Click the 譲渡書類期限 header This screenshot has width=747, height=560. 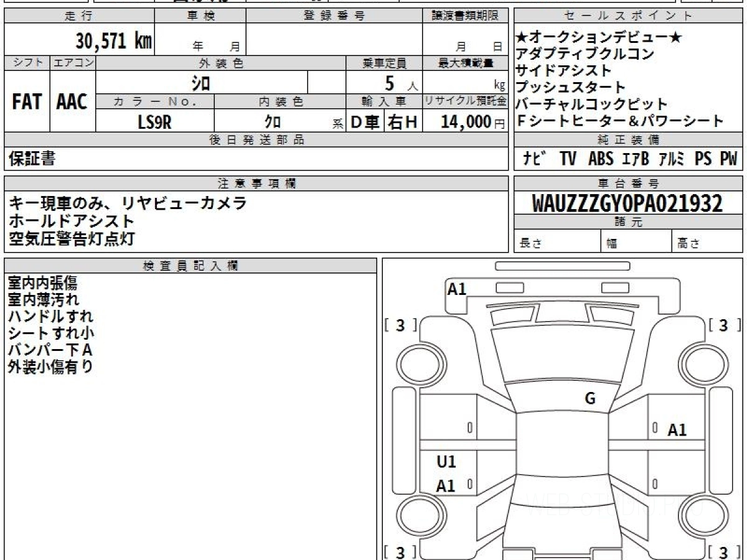pyautogui.click(x=466, y=16)
